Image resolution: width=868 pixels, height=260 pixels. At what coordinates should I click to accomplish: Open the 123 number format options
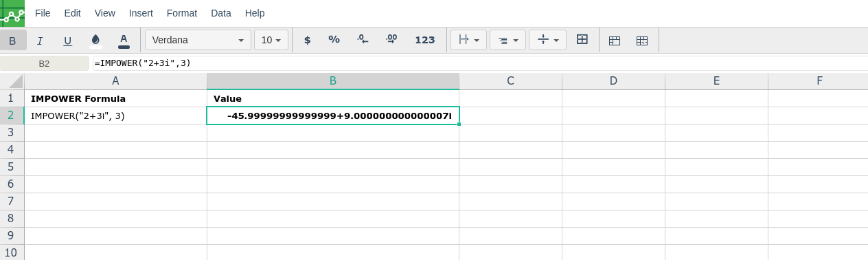tap(425, 40)
